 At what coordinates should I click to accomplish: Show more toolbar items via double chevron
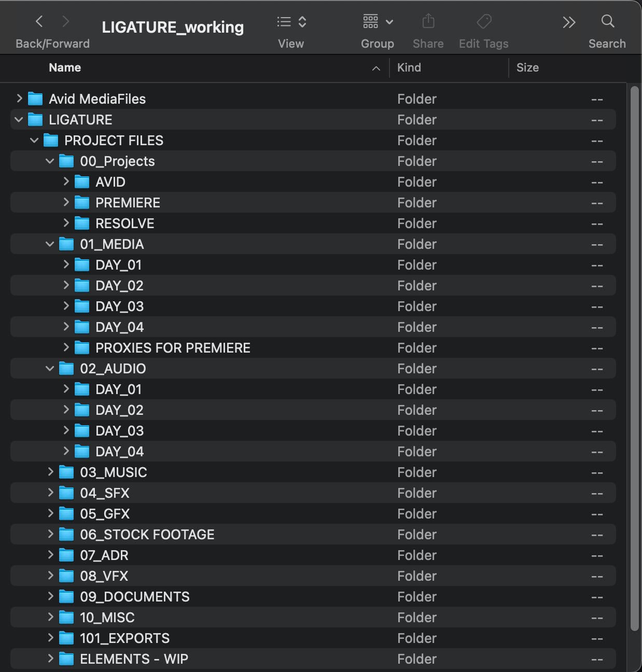click(569, 22)
